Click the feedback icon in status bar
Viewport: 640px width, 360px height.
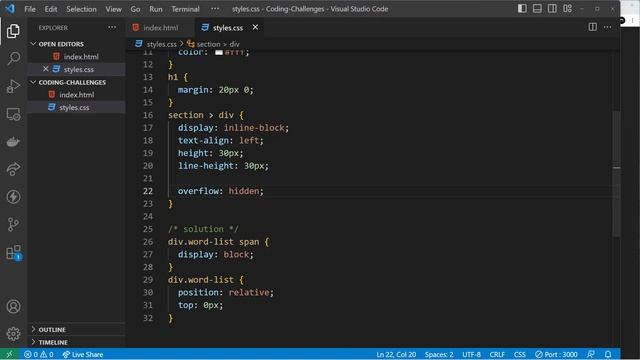coord(591,354)
